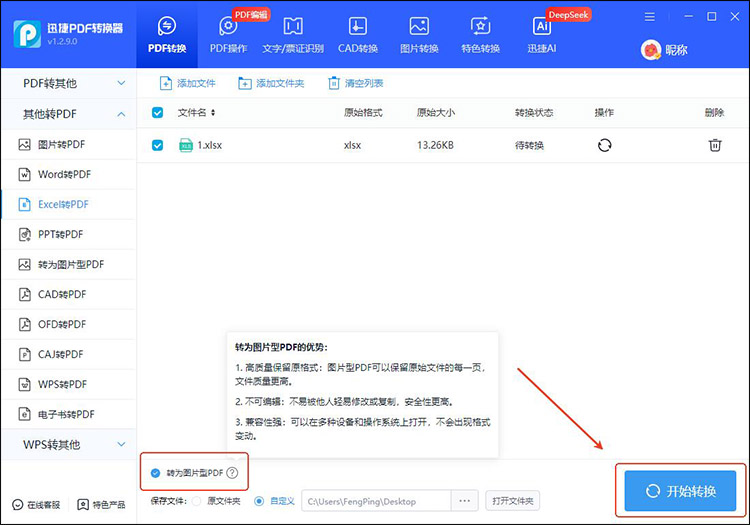Click the save path input field

point(374,500)
